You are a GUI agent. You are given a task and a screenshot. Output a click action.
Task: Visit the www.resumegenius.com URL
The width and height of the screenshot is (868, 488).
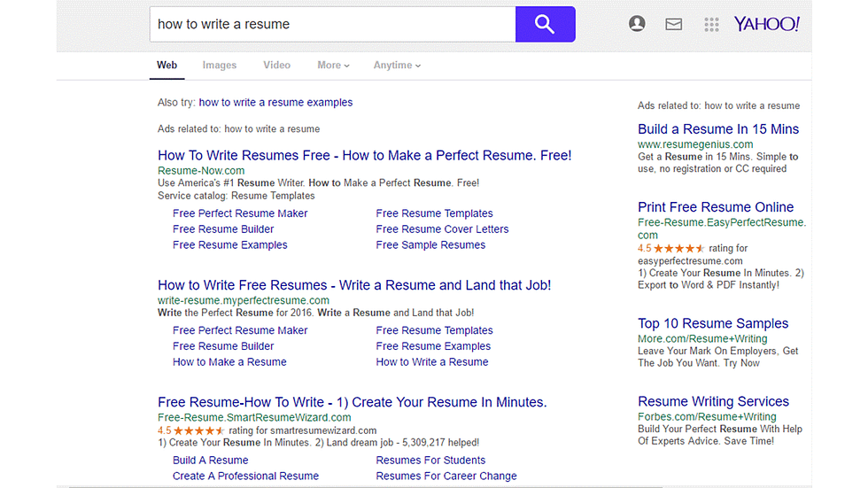[x=695, y=144]
